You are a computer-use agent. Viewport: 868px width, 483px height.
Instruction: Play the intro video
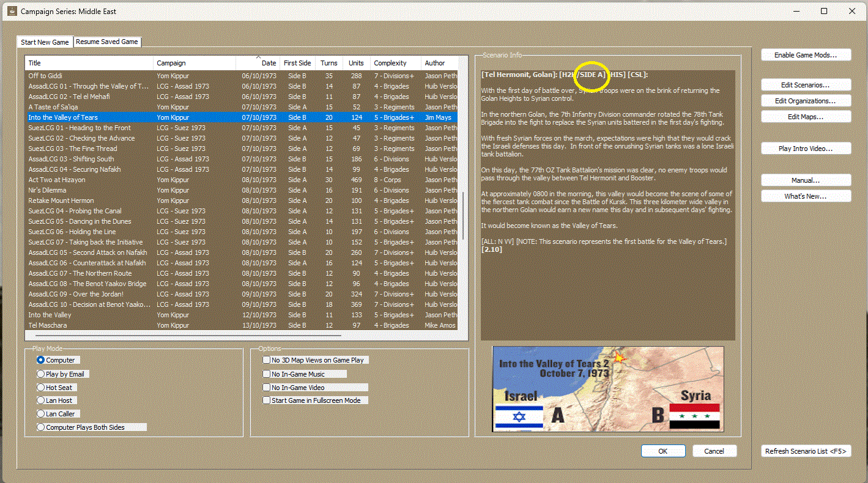[x=806, y=149]
